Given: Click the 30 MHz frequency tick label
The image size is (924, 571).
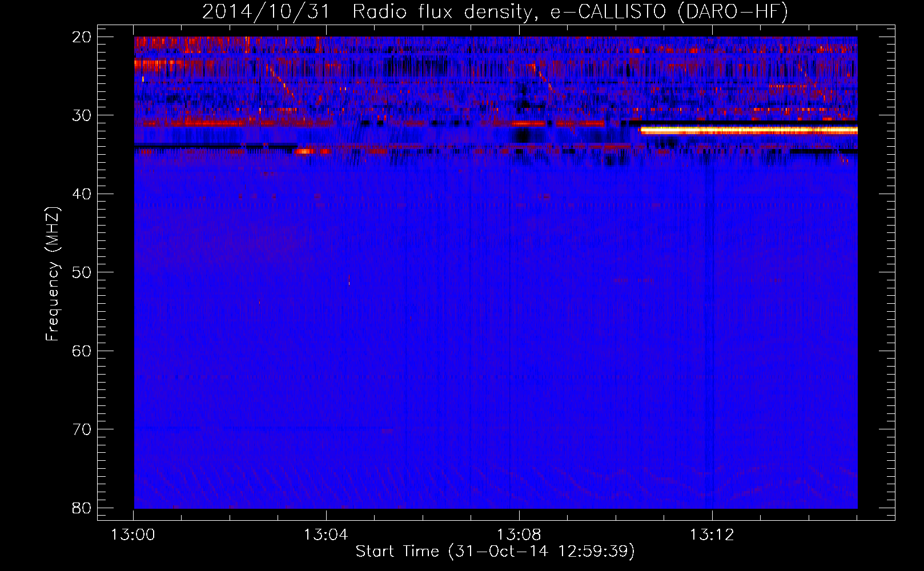Looking at the screenshot, I should pyautogui.click(x=82, y=115).
